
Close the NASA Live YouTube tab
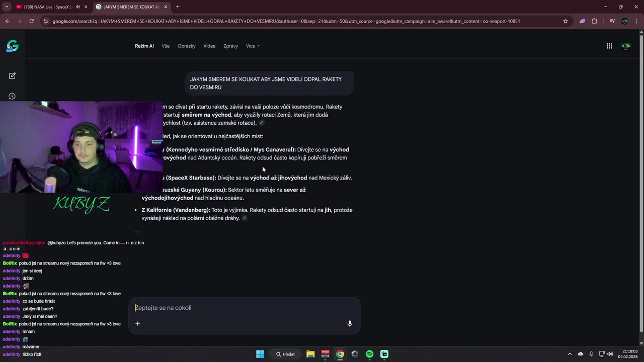click(86, 7)
